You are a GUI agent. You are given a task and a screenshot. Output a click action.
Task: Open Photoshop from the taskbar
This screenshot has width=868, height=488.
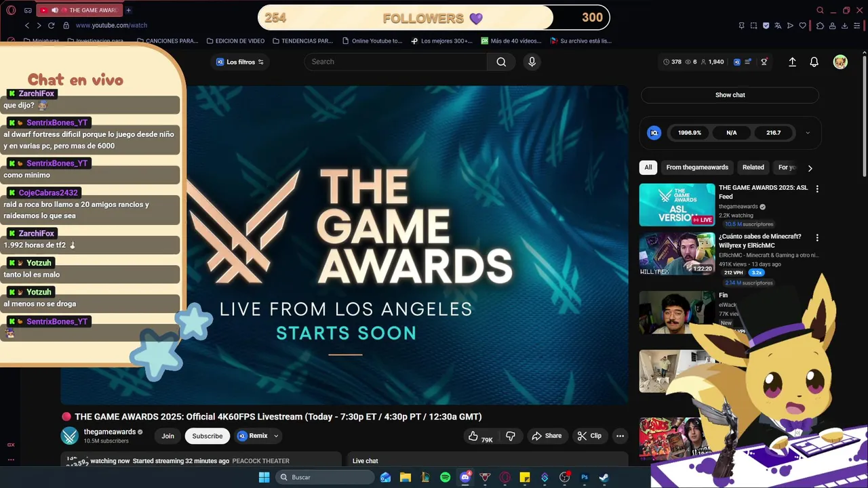(x=584, y=477)
